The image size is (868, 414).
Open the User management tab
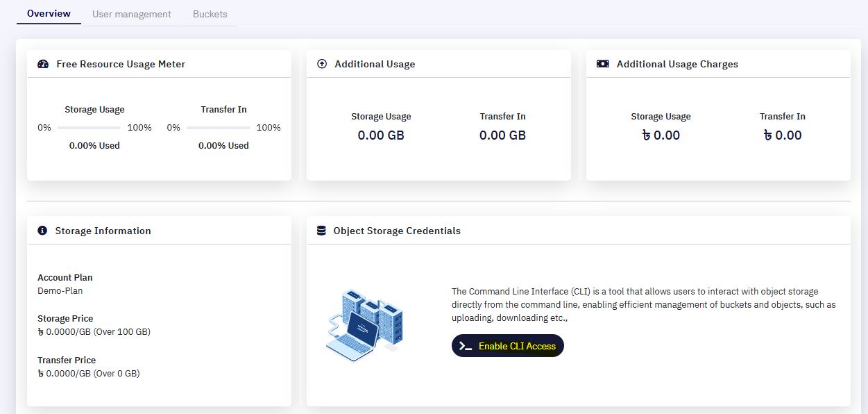[132, 14]
